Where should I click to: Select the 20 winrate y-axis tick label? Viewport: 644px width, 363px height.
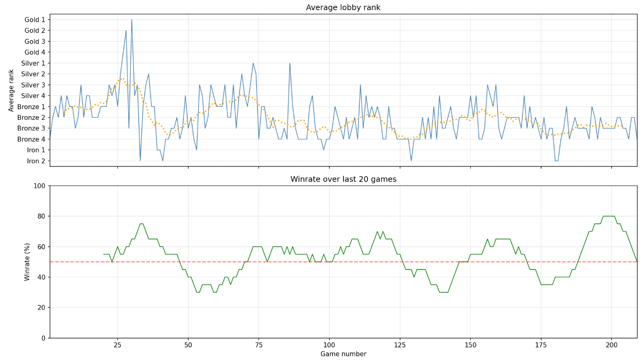pyautogui.click(x=41, y=308)
